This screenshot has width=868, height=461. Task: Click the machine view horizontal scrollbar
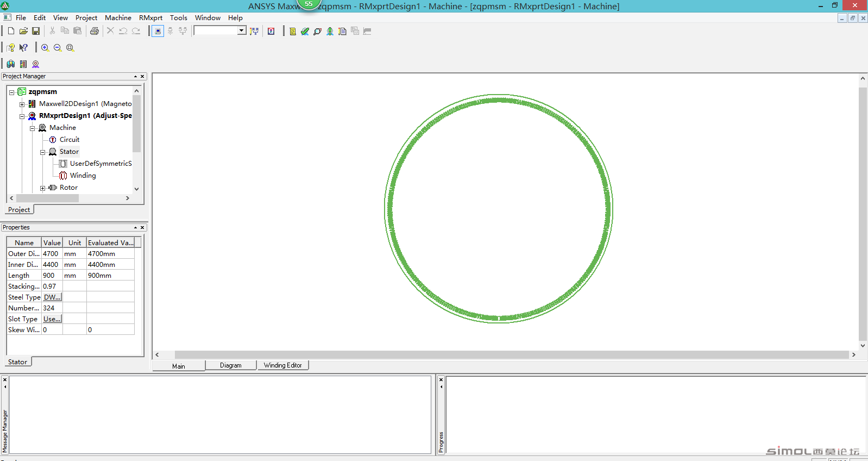pyautogui.click(x=505, y=354)
